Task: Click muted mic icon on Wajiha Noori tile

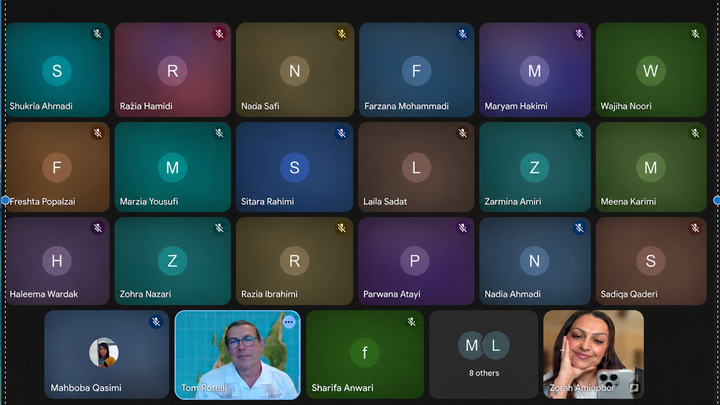Action: point(695,34)
